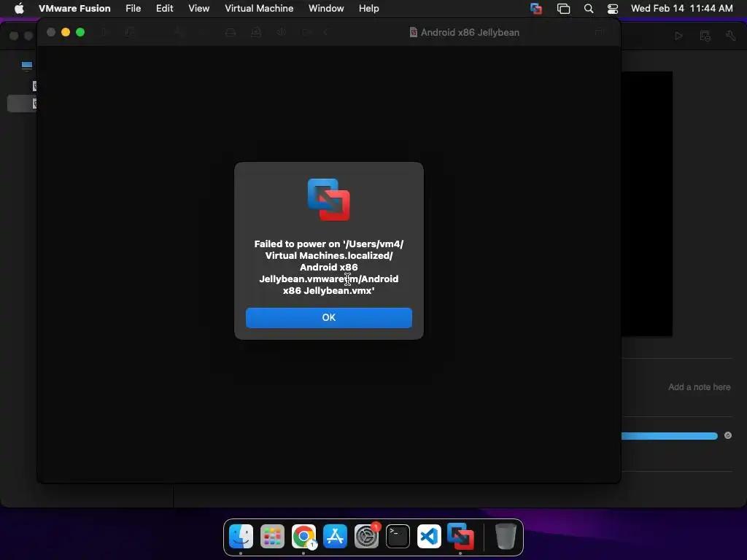This screenshot has height=560, width=747.
Task: Click the VMware Fusion menu bar status icon
Action: coord(536,9)
